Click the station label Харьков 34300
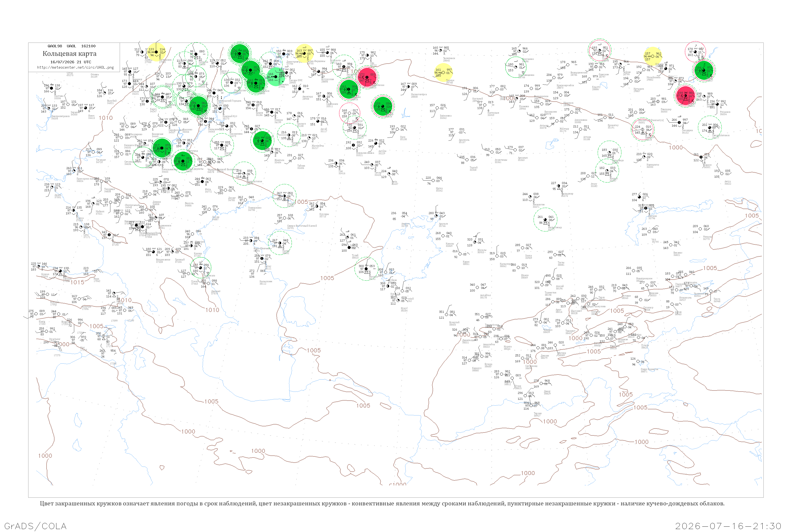The width and height of the screenshot is (798, 532). pos(75,113)
